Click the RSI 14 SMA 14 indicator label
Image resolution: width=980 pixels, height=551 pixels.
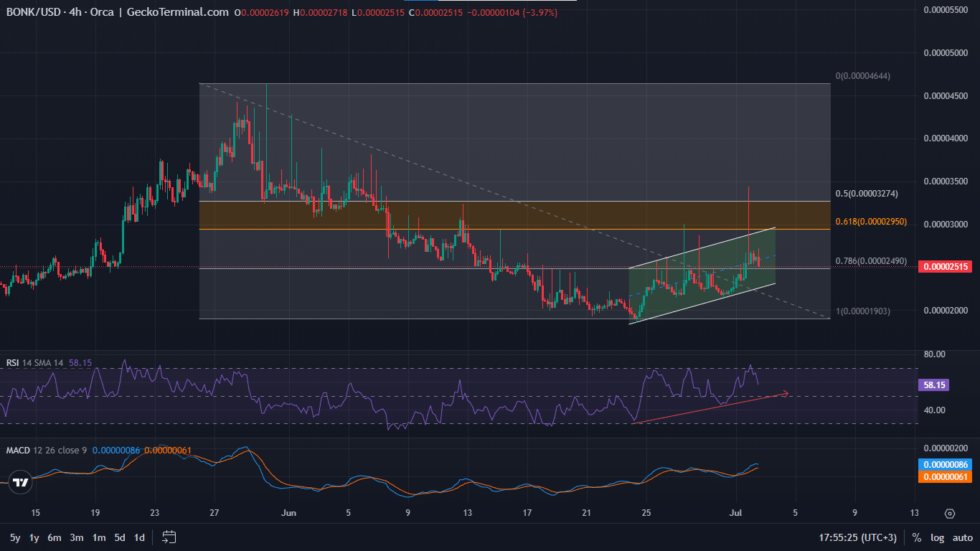click(x=35, y=363)
